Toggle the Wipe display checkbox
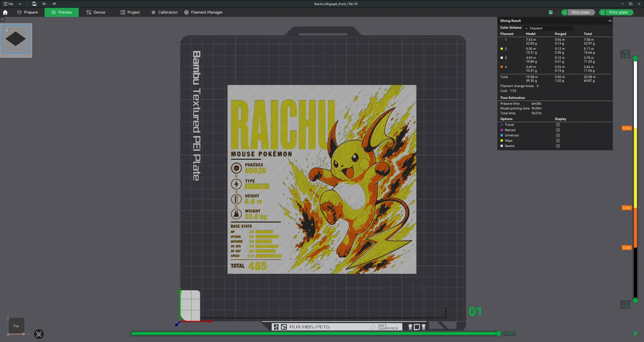The height and width of the screenshot is (342, 644). 558,141
